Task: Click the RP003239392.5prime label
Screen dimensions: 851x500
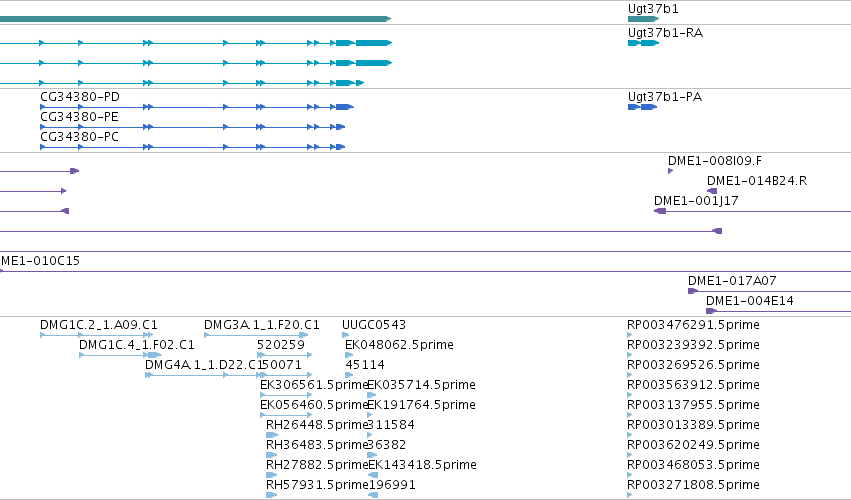Action: [693, 345]
